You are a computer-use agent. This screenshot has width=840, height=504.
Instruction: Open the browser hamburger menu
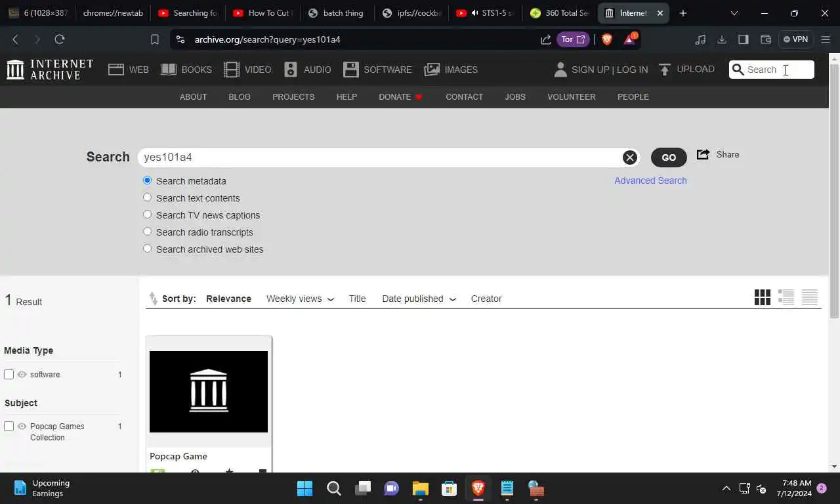[x=826, y=39]
